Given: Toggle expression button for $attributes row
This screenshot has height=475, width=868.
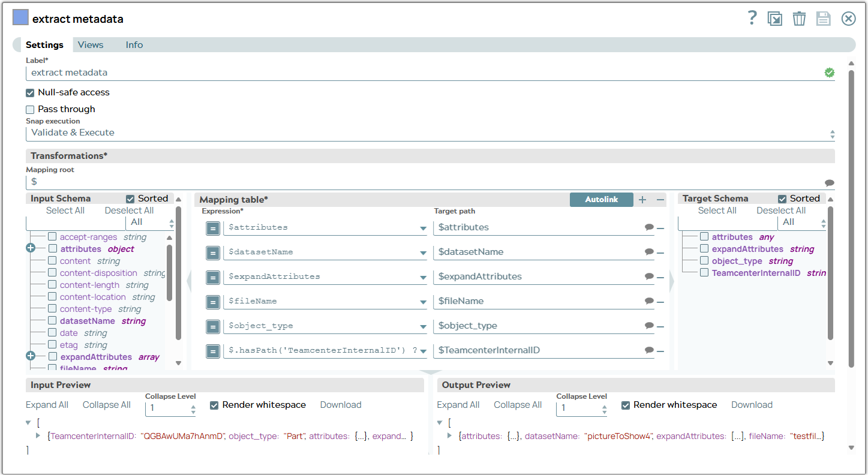Looking at the screenshot, I should pos(213,228).
